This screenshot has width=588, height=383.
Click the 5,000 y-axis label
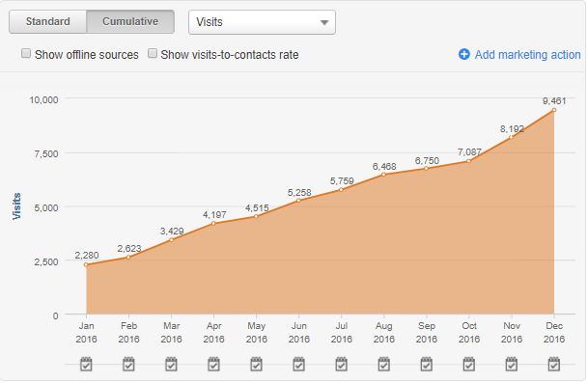[46, 207]
